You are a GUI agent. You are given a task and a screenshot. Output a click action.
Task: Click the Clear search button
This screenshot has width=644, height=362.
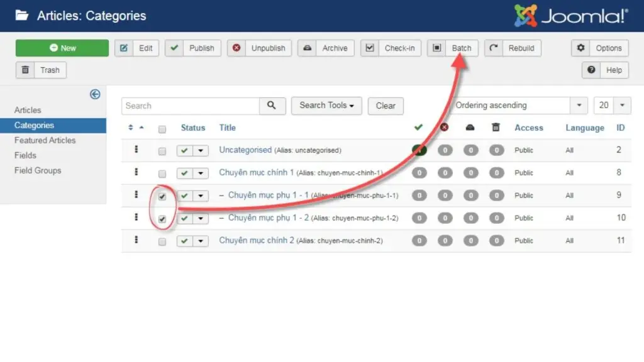(x=386, y=106)
